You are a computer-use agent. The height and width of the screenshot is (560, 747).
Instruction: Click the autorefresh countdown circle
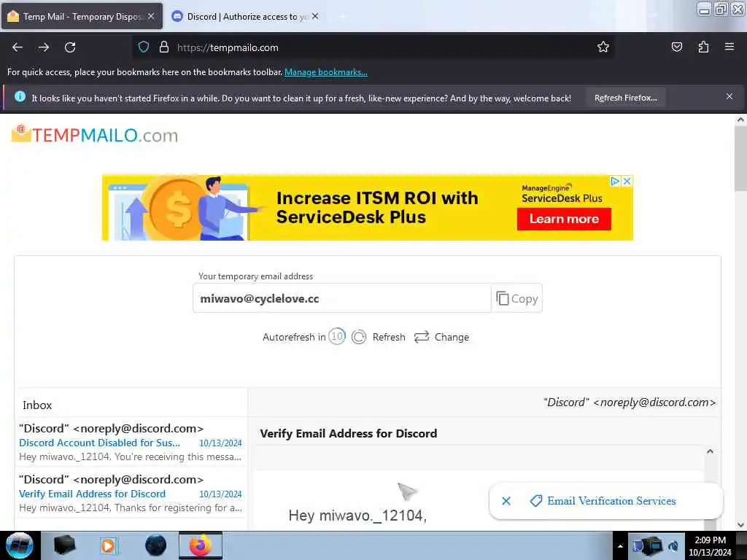pyautogui.click(x=337, y=337)
